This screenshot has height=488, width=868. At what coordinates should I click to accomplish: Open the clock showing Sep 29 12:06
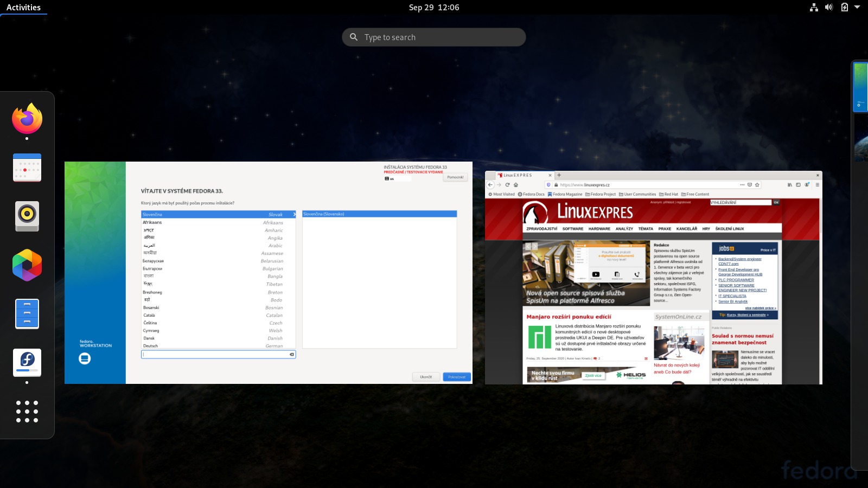pos(434,8)
